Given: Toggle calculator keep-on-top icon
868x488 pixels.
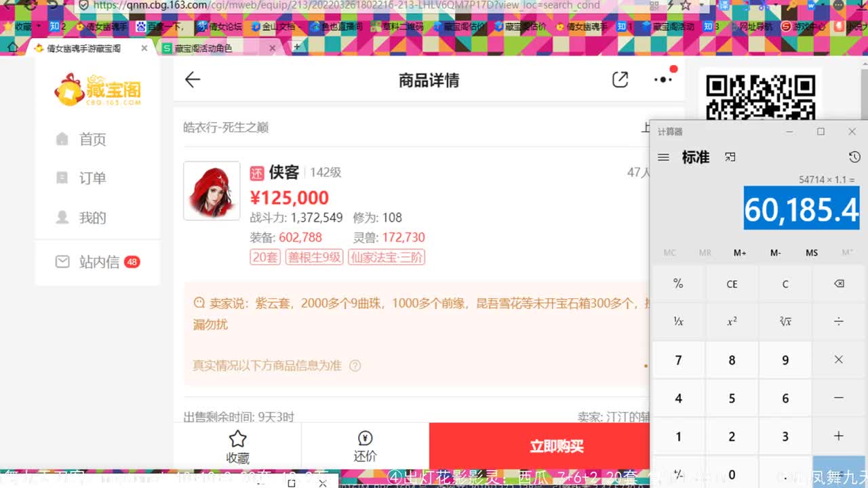Looking at the screenshot, I should 730,157.
